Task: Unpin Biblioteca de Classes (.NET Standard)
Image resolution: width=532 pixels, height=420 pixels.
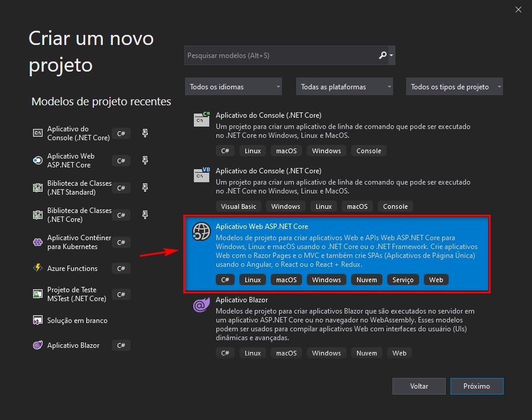Action: [145, 188]
